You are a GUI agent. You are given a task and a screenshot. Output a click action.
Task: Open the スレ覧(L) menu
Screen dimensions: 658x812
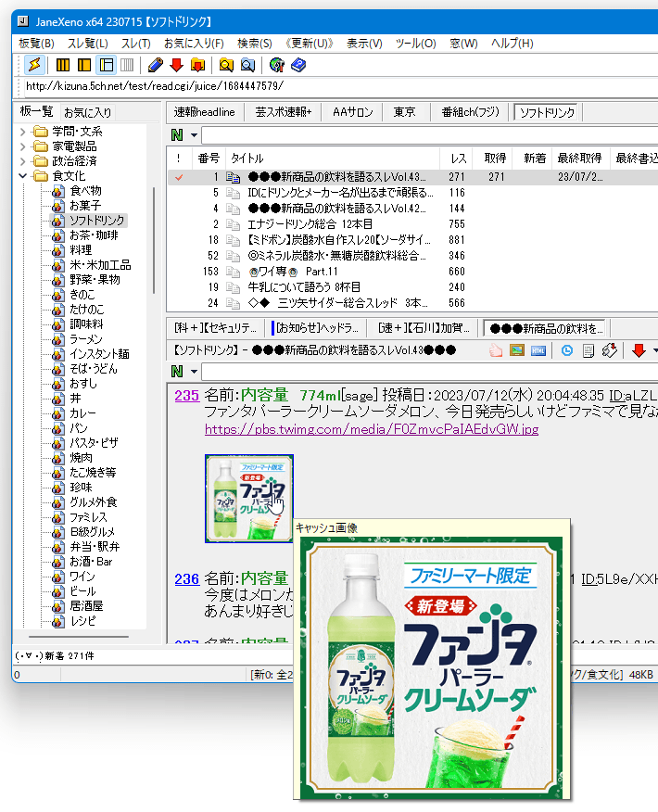[87, 44]
